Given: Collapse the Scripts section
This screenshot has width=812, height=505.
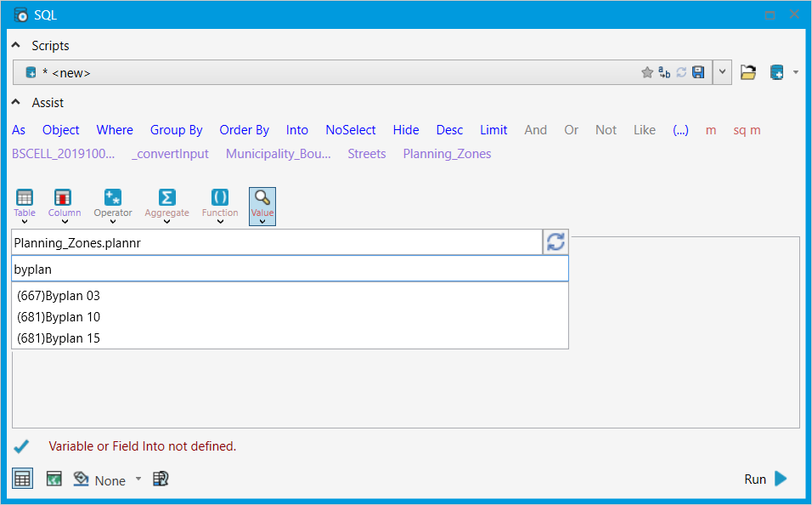Looking at the screenshot, I should coord(14,45).
